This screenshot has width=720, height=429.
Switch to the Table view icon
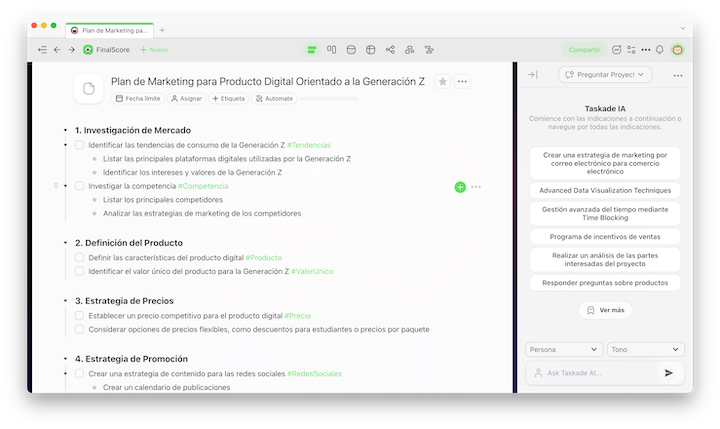point(371,50)
